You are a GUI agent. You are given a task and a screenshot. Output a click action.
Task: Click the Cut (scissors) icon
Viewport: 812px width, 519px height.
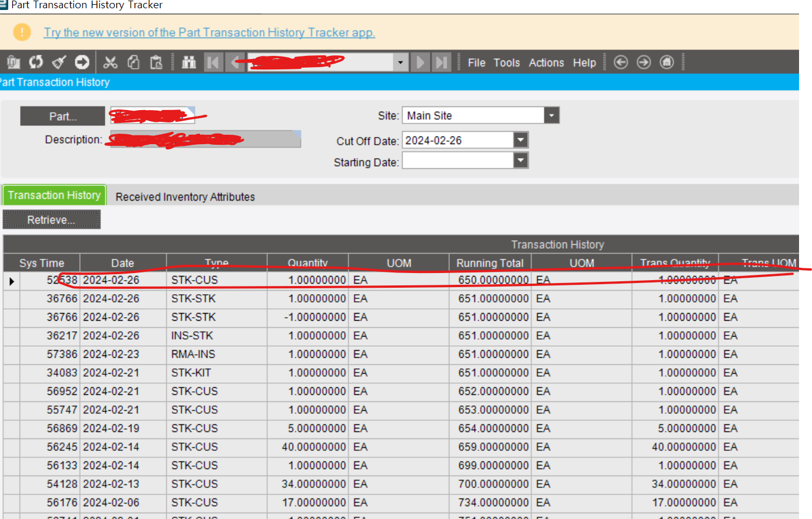[x=110, y=62]
